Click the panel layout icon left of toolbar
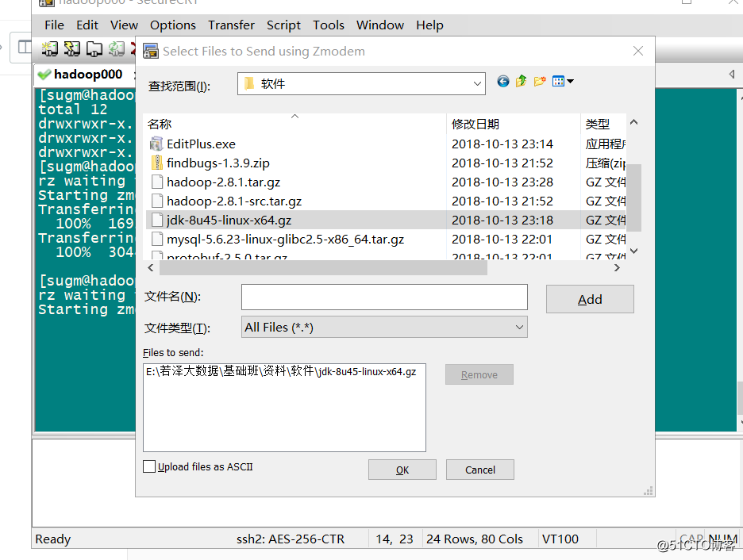This screenshot has width=743, height=560. (x=25, y=47)
